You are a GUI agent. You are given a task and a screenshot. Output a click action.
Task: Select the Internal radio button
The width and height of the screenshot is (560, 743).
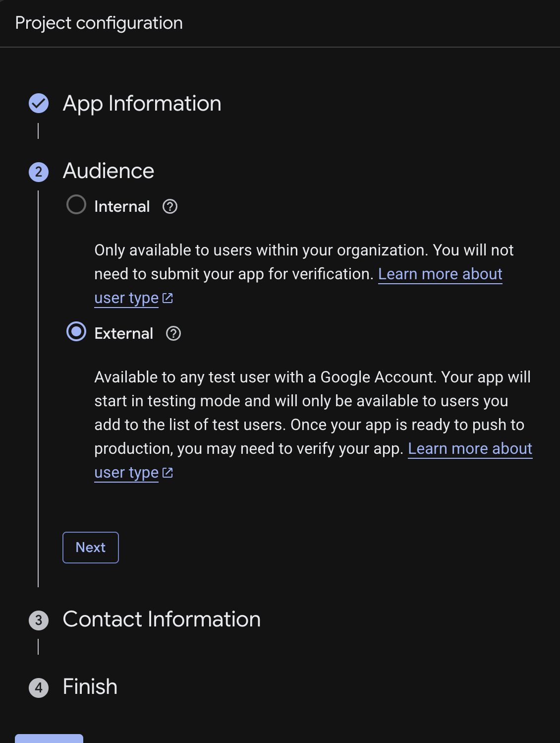[x=76, y=204]
